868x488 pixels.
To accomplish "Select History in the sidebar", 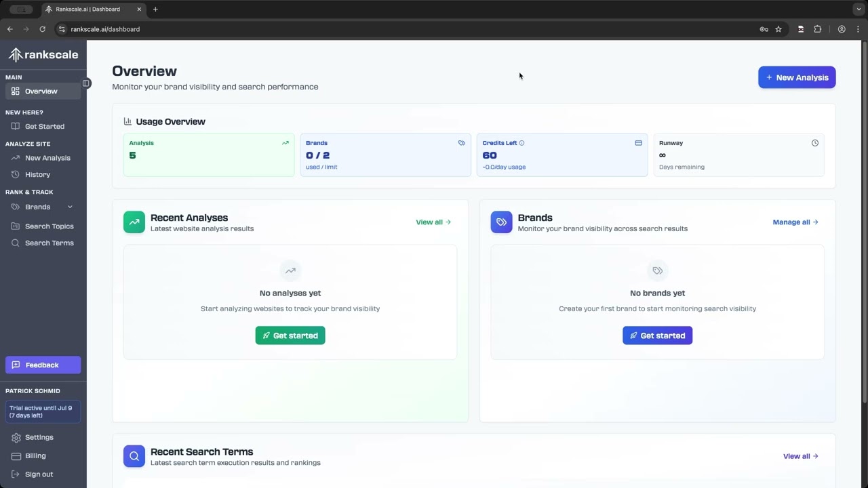I will (x=37, y=174).
